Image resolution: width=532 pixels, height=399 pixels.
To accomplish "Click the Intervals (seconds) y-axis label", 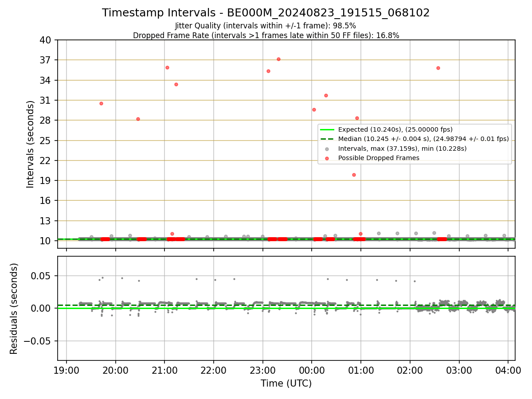I will 30,144.
